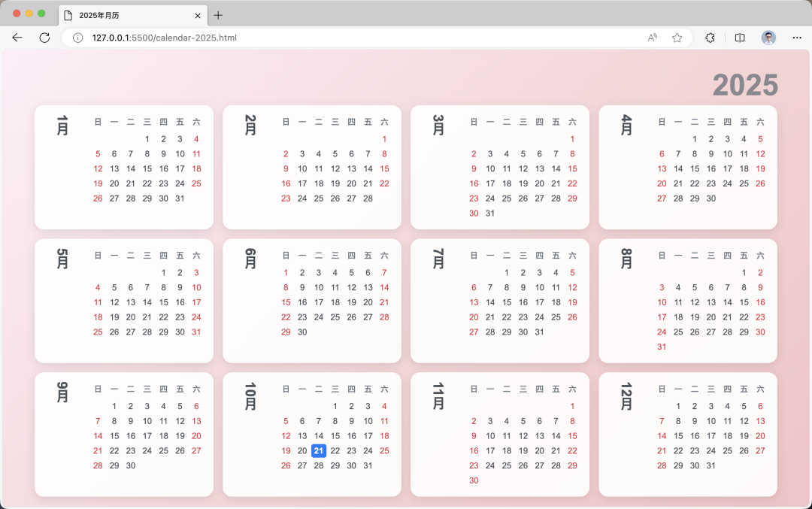Open split screen view
This screenshot has height=509, width=812.
(740, 38)
